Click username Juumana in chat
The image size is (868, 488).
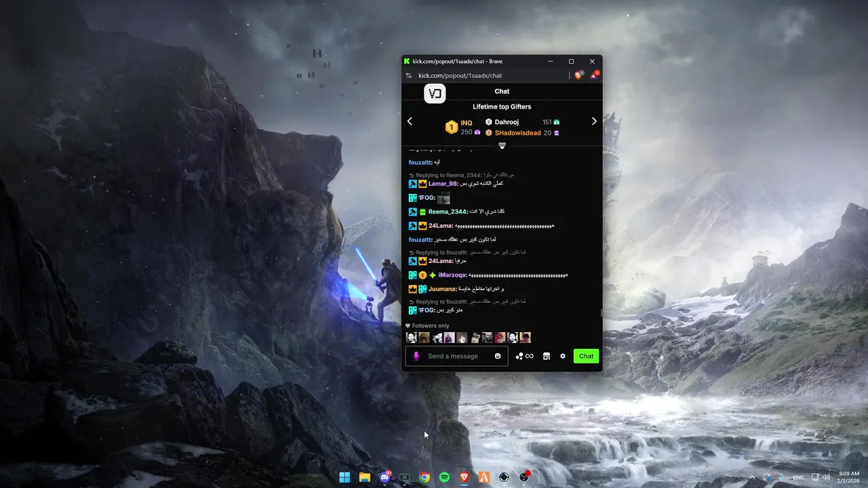click(441, 289)
